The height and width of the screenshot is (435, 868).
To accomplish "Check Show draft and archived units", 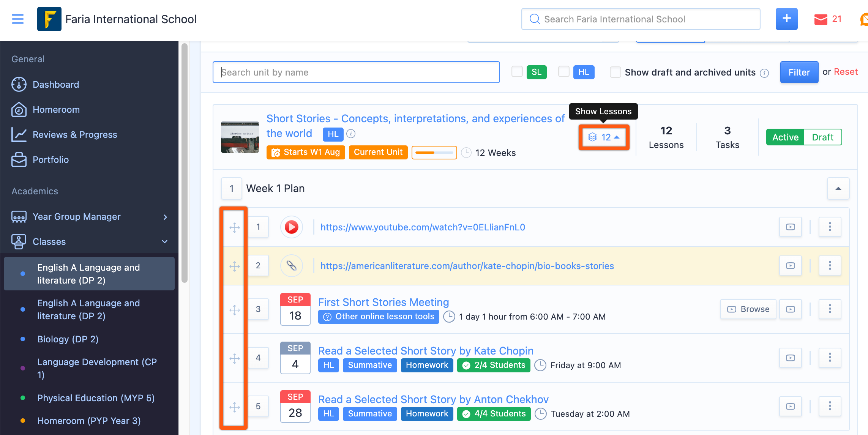I will click(615, 72).
